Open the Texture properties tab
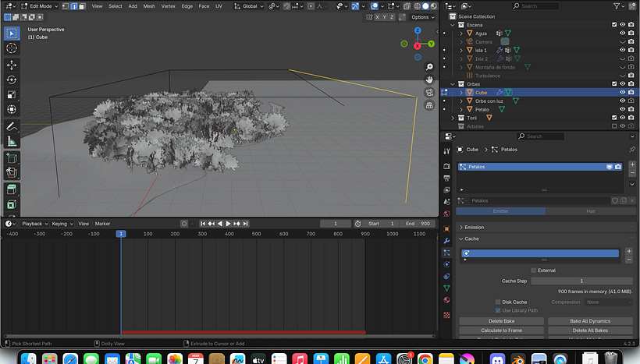640x364 pixels. point(447,315)
